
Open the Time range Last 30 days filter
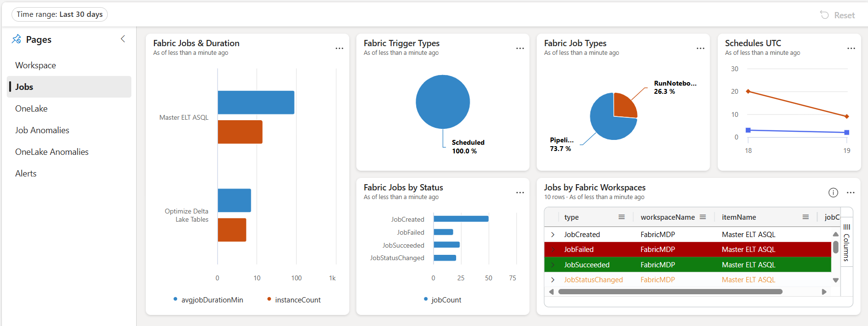[60, 14]
